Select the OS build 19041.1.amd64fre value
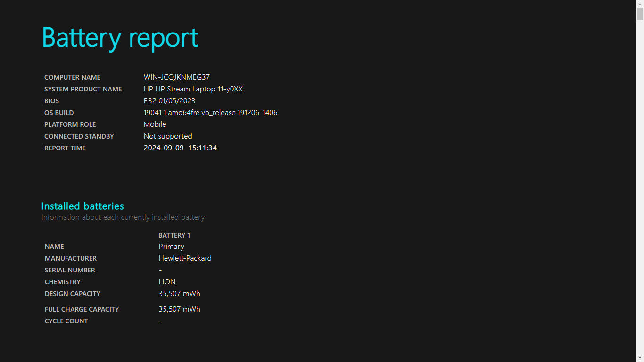Image resolution: width=644 pixels, height=362 pixels. [211, 113]
